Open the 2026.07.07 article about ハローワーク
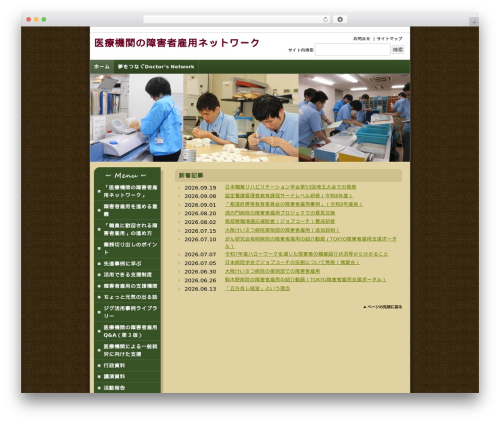Viewport: 500px width, 423px height. pyautogui.click(x=306, y=254)
